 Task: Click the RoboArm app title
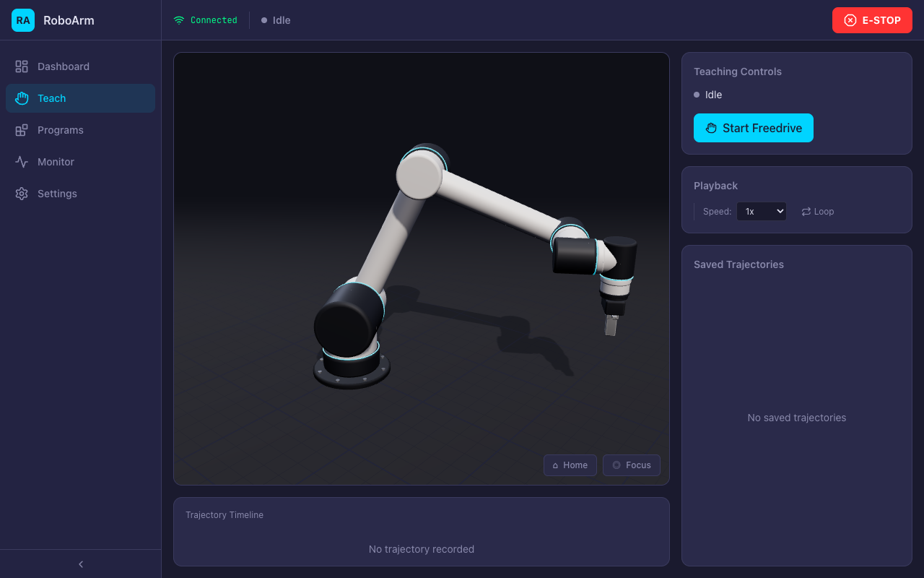69,20
